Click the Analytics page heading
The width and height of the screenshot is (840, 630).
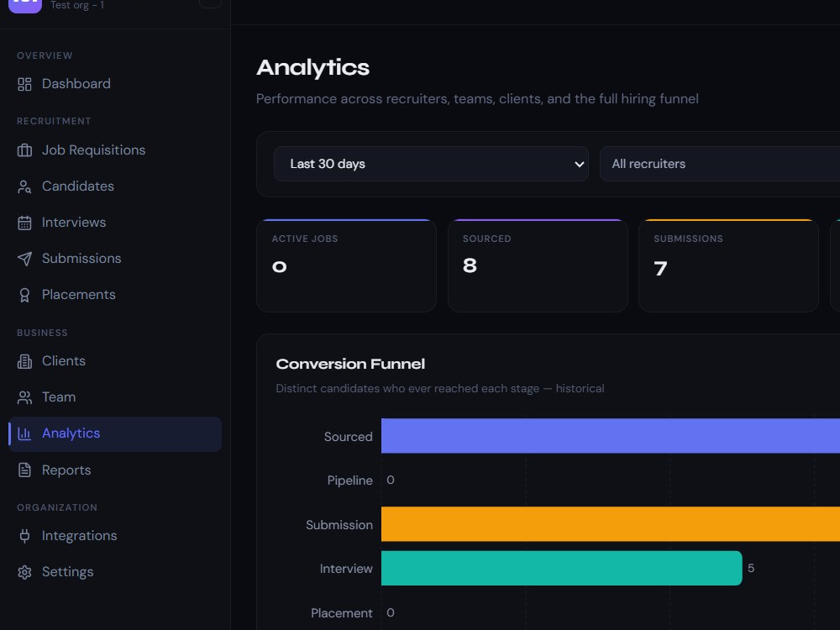pyautogui.click(x=312, y=67)
